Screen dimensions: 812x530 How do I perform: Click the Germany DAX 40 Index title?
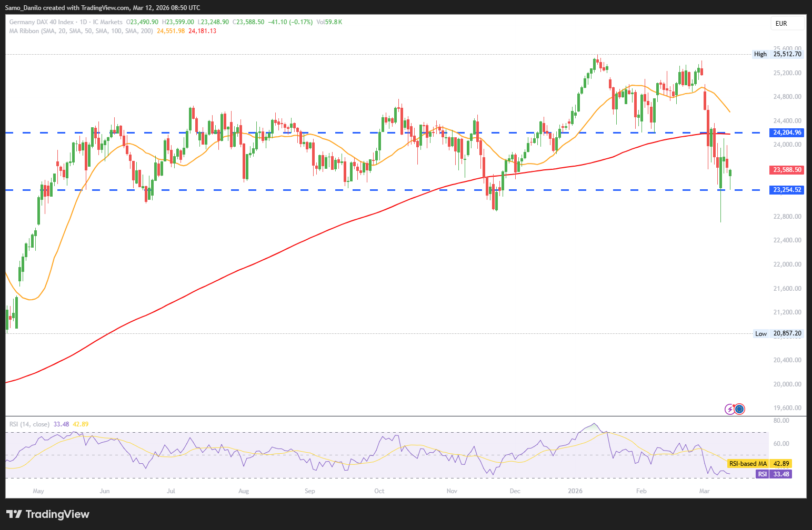(x=42, y=22)
